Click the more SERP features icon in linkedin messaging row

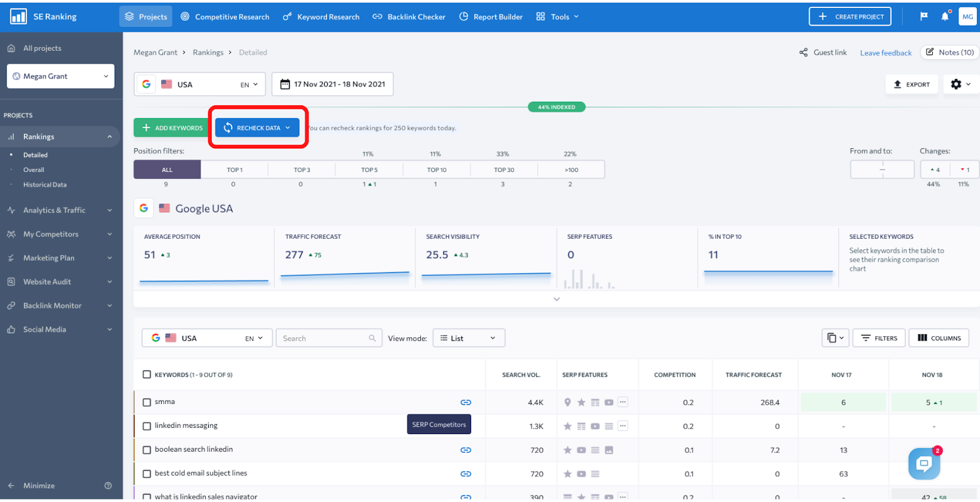coord(623,426)
